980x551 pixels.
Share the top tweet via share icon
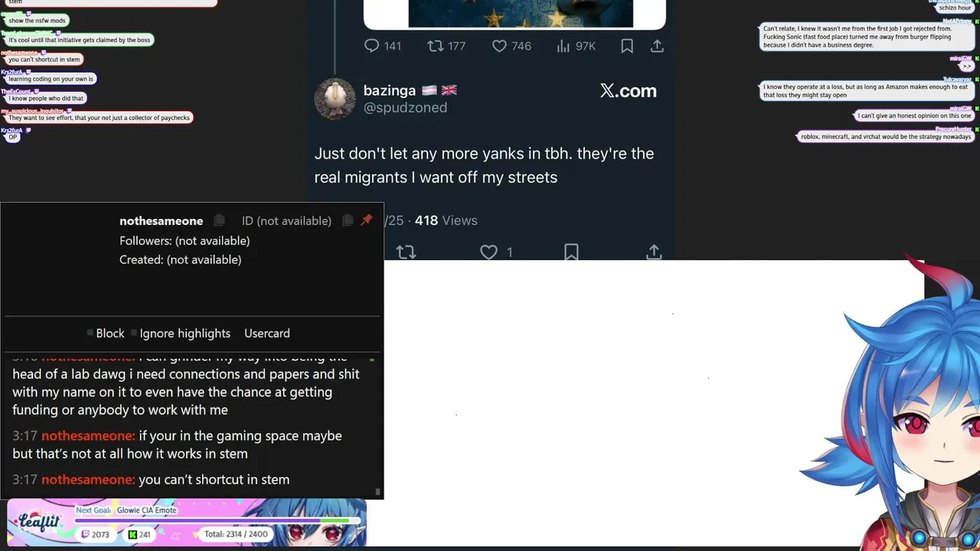657,46
